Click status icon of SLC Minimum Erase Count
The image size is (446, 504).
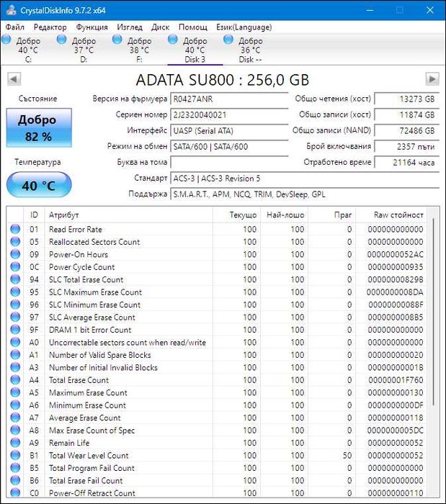15,305
